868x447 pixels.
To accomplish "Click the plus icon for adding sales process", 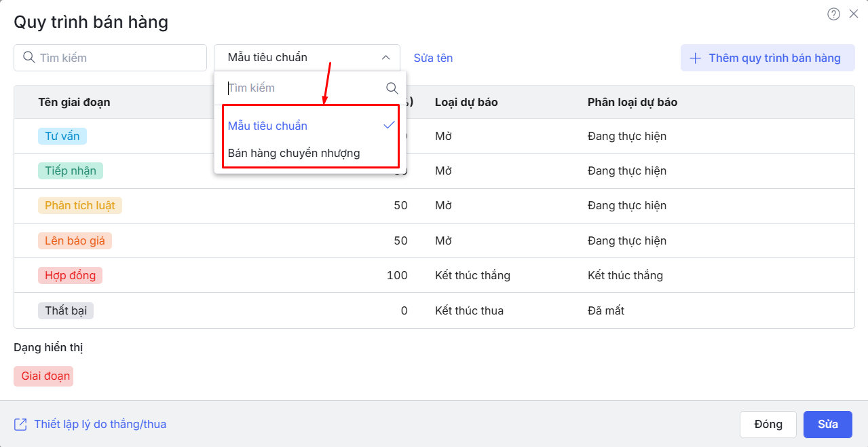I will click(695, 58).
